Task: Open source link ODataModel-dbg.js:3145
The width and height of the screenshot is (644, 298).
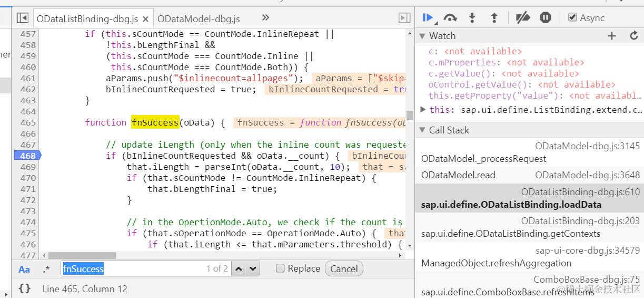Action: 587,146
